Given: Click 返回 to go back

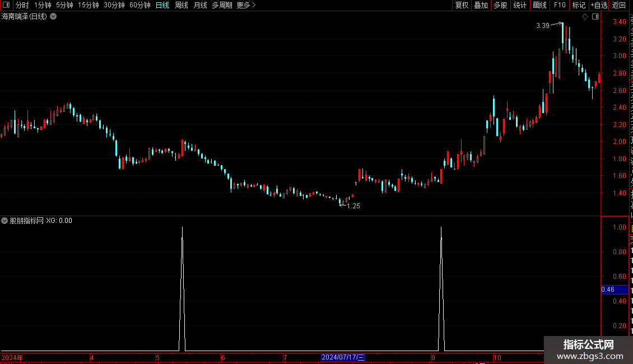Looking at the screenshot, I should [x=619, y=5].
